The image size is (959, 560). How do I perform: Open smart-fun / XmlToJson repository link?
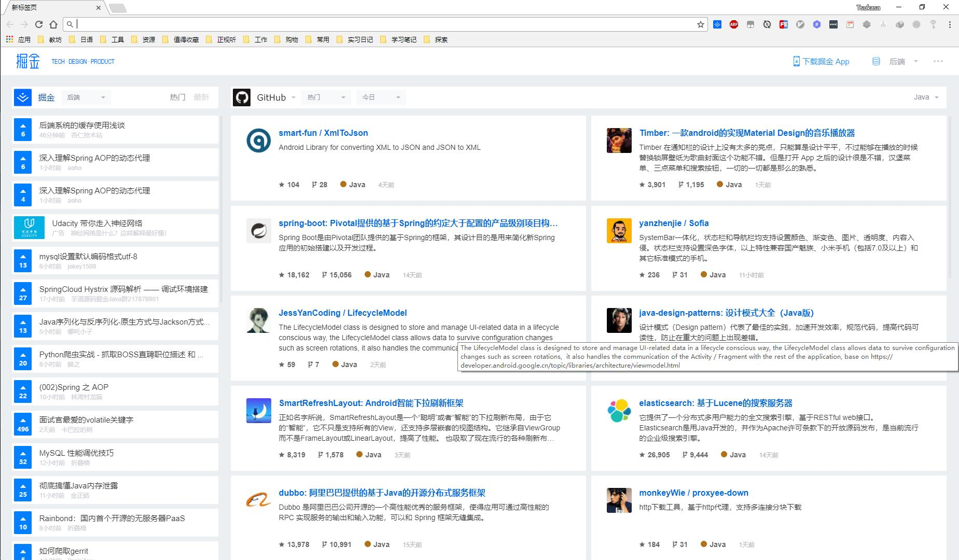[323, 133]
